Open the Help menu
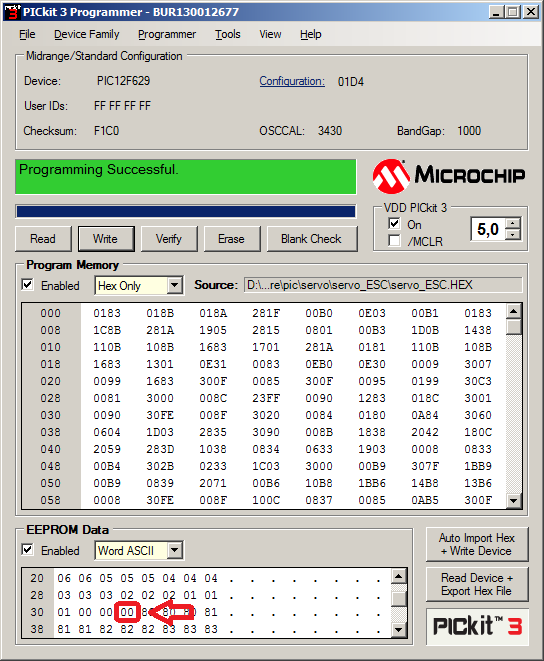The height and width of the screenshot is (661, 544). pyautogui.click(x=311, y=34)
